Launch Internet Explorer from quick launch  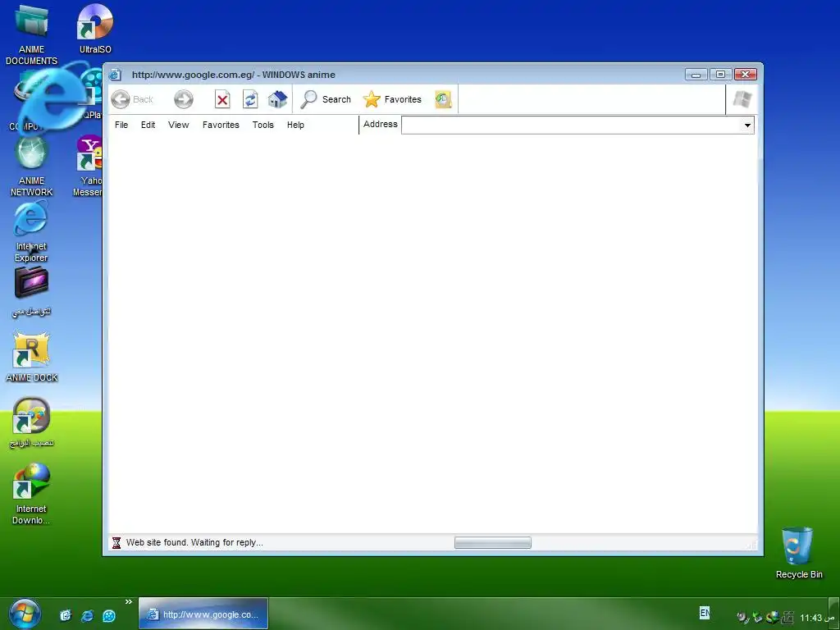click(87, 615)
